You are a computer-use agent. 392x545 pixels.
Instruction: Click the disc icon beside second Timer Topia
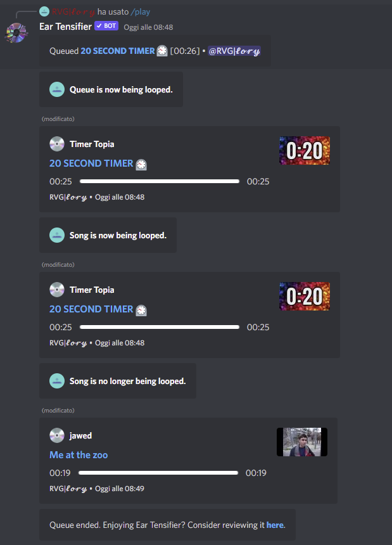[x=57, y=290]
